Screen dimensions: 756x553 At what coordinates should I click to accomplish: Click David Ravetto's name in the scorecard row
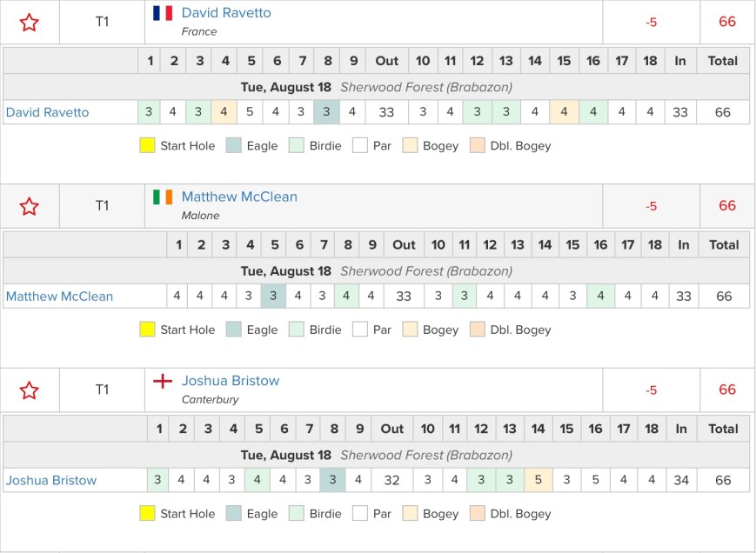coord(47,112)
